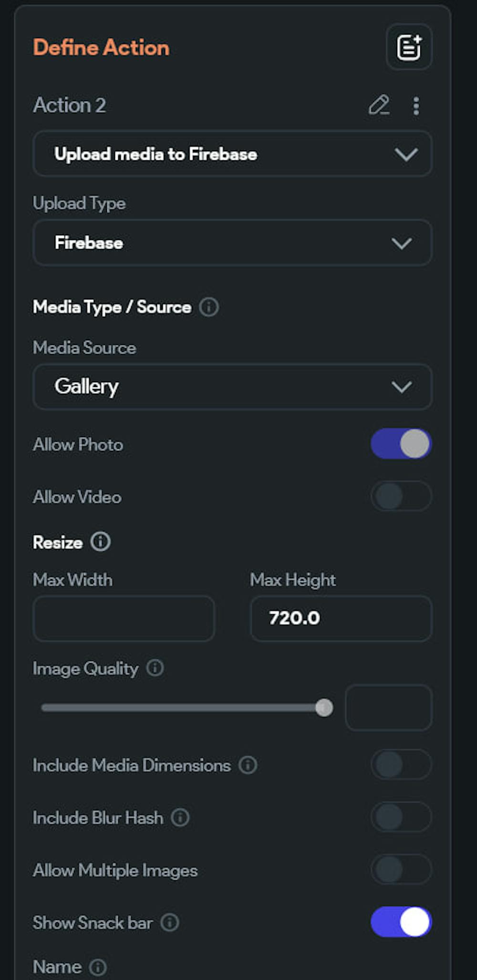Open the Media Source dropdown set to Gallery

click(x=232, y=386)
